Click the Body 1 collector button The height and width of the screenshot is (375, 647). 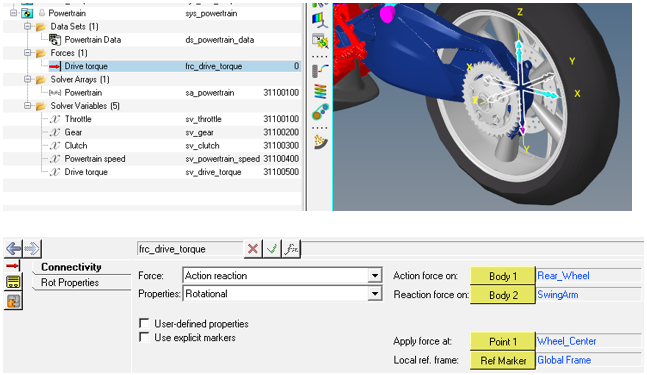[503, 276]
